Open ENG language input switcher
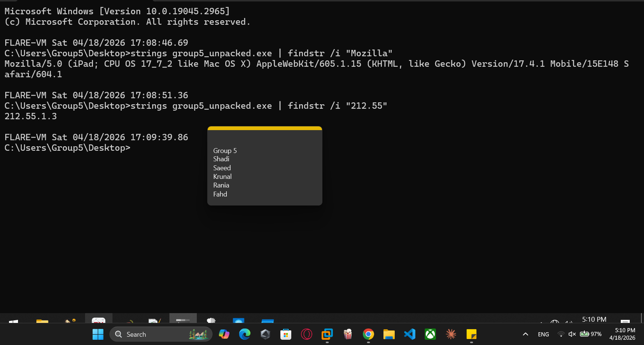The image size is (644, 345). pyautogui.click(x=544, y=334)
